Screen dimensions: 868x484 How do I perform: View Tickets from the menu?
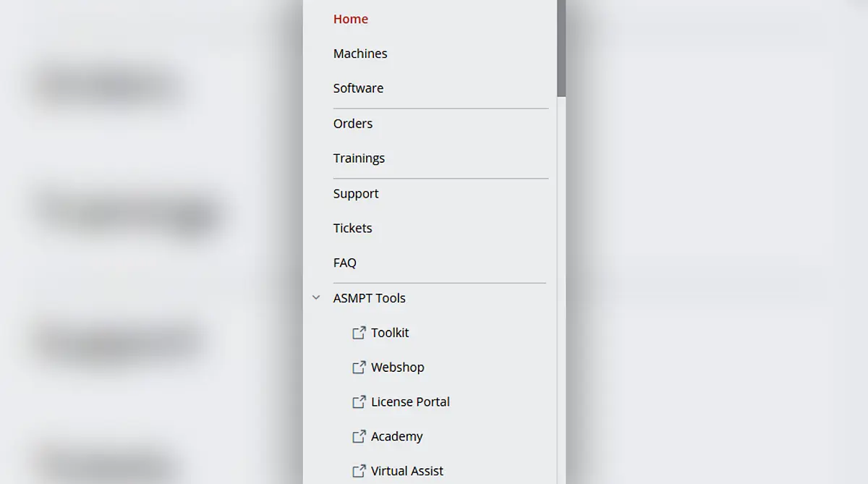pyautogui.click(x=352, y=229)
